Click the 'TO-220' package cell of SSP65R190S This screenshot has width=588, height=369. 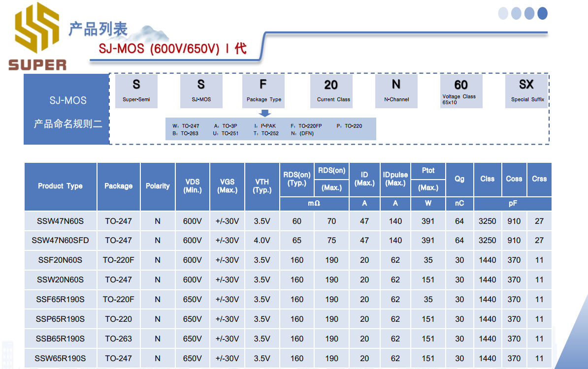119,319
